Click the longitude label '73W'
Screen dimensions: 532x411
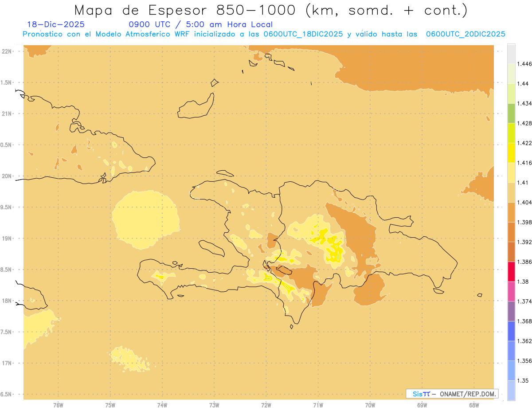click(x=214, y=405)
